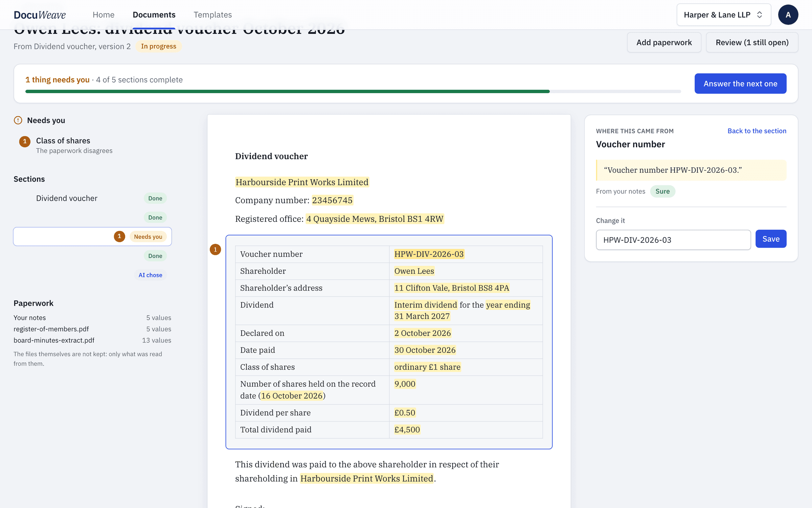The width and height of the screenshot is (812, 508).
Task: Click Answer the next one
Action: [740, 84]
